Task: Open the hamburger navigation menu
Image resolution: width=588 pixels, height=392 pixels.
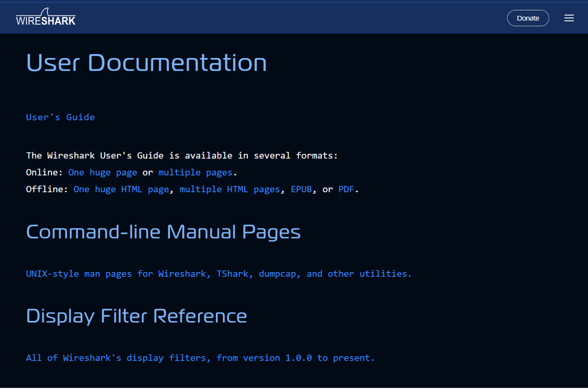Action: [x=569, y=18]
